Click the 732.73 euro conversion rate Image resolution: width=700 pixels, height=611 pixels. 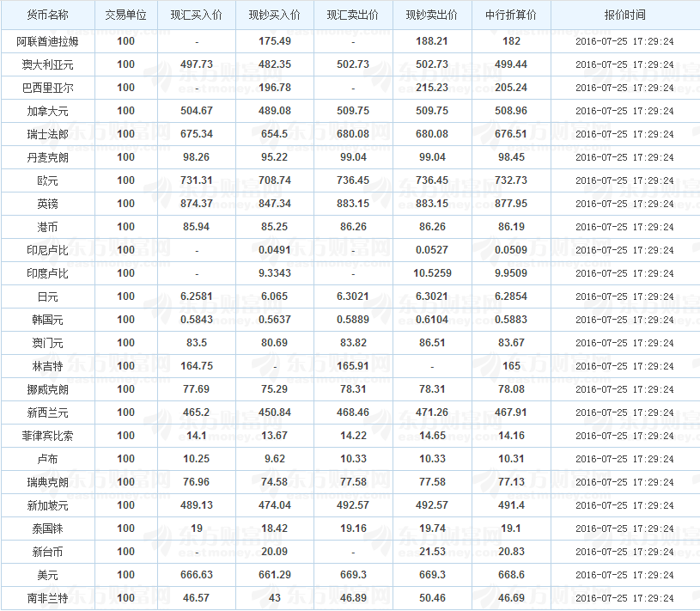click(511, 180)
